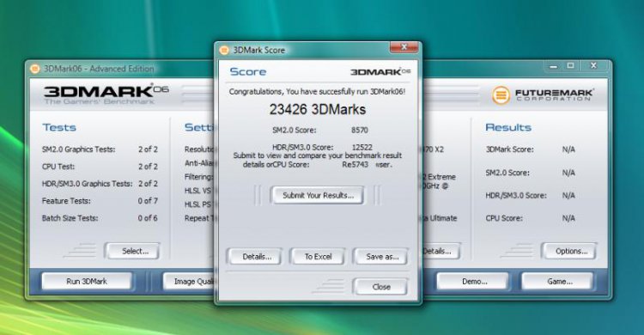
Task: Close the 3DMark Score dialog via Close button
Action: click(x=380, y=287)
